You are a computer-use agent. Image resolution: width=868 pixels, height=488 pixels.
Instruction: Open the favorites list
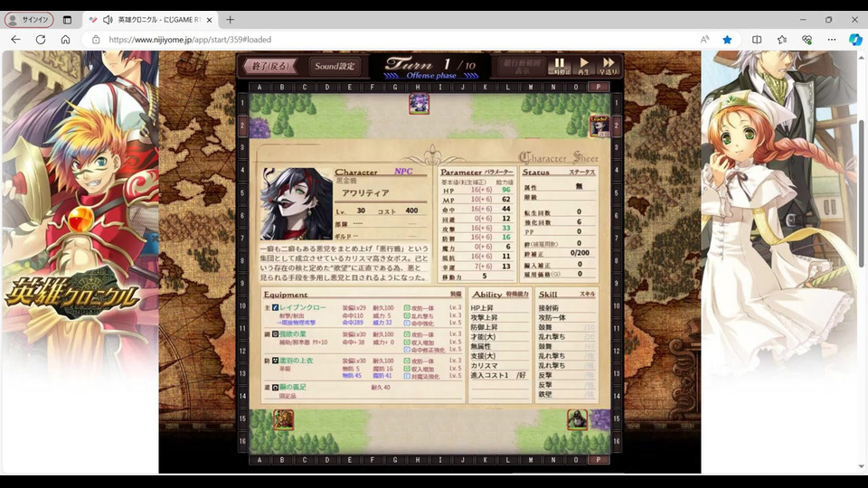tap(781, 40)
